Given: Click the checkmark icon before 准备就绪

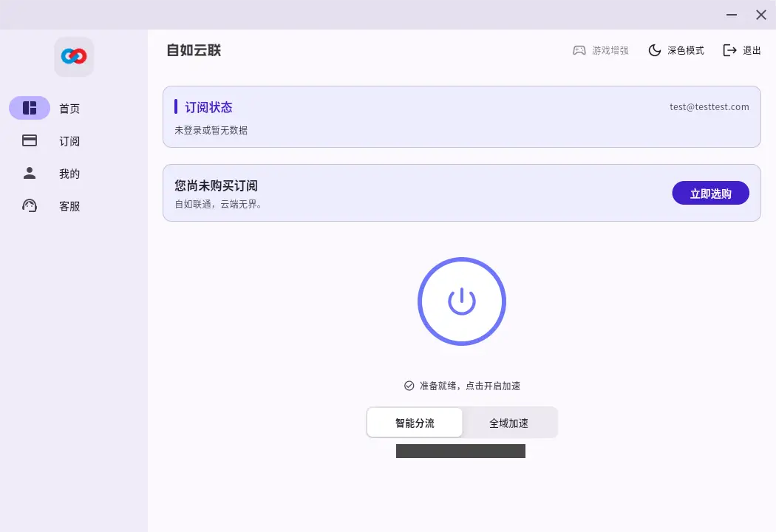Looking at the screenshot, I should coord(409,385).
